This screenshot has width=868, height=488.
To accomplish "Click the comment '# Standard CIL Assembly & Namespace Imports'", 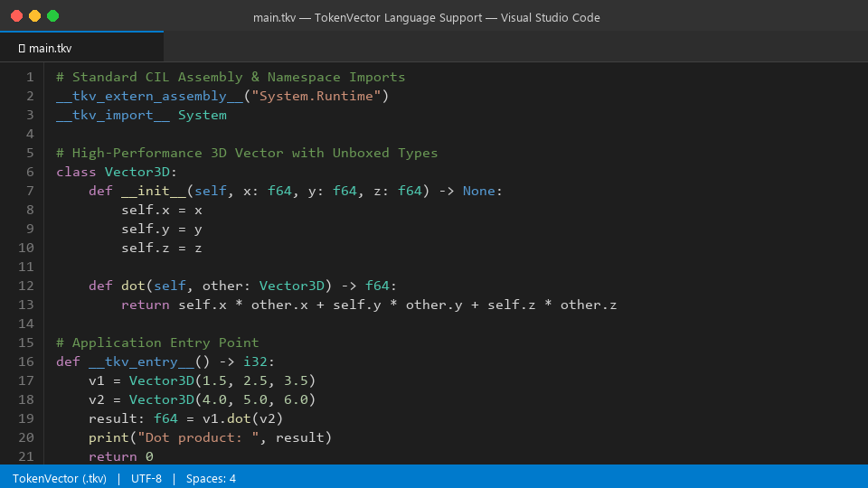I will tap(231, 77).
